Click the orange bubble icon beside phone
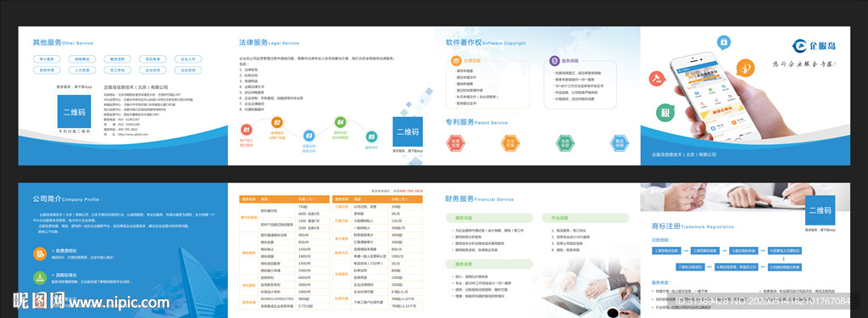The height and width of the screenshot is (318, 868). [746, 68]
